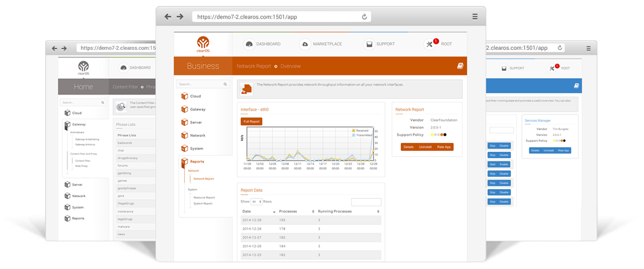The width and height of the screenshot is (644, 269).
Task: Click the Overview breadcrumb
Action: [290, 66]
